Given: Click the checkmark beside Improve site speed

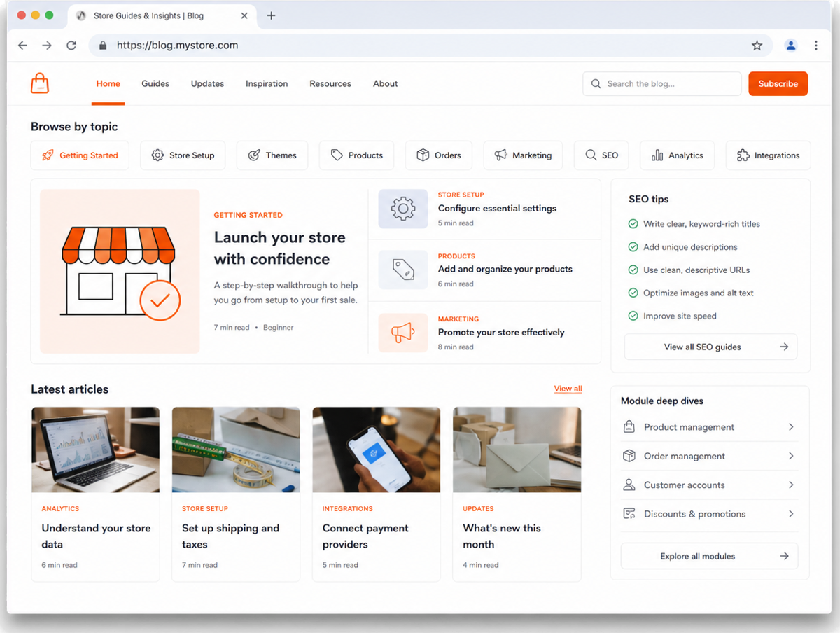Looking at the screenshot, I should coord(633,316).
